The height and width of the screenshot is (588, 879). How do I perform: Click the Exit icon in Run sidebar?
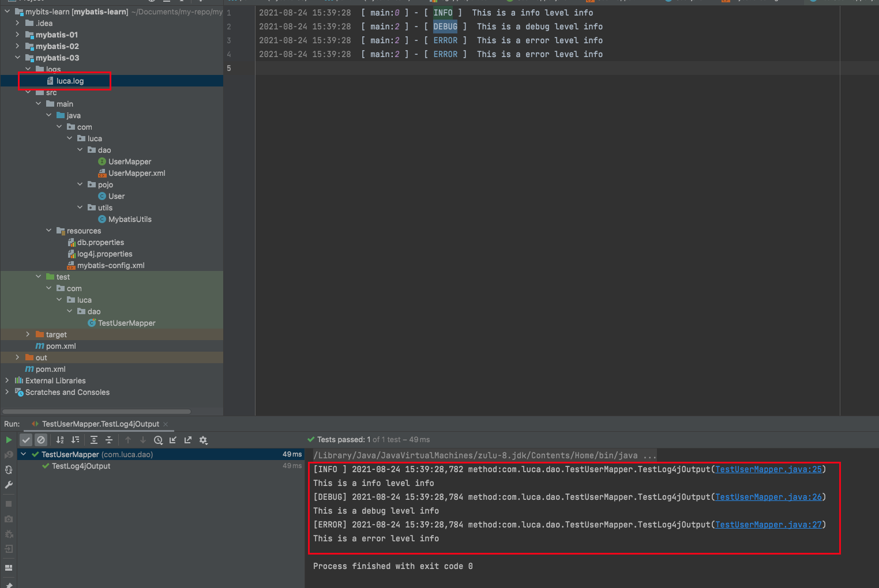click(9, 549)
